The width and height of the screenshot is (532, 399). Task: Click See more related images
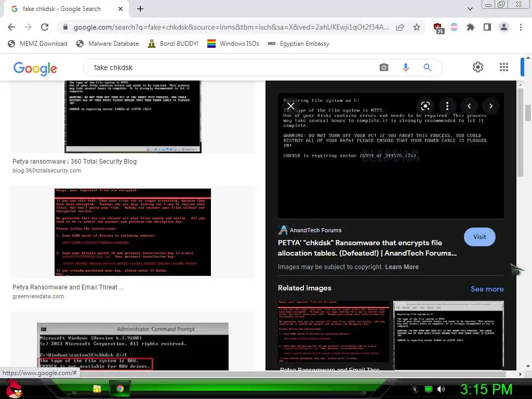pos(487,289)
